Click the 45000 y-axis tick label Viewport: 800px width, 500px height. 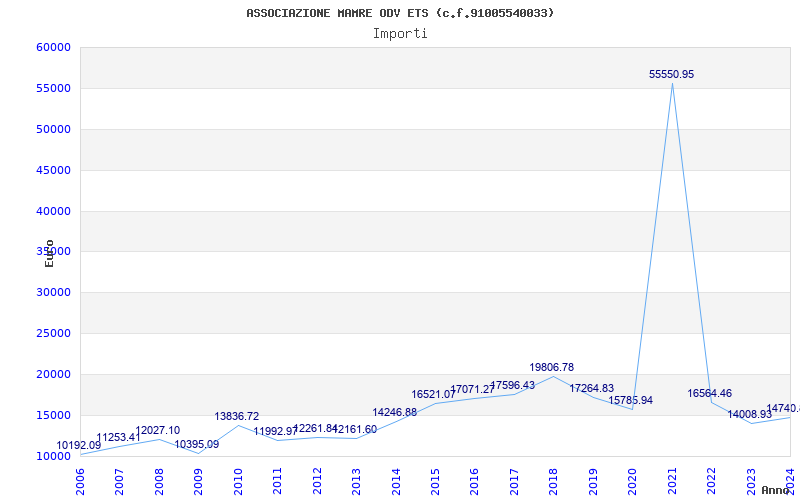[x=54, y=170]
